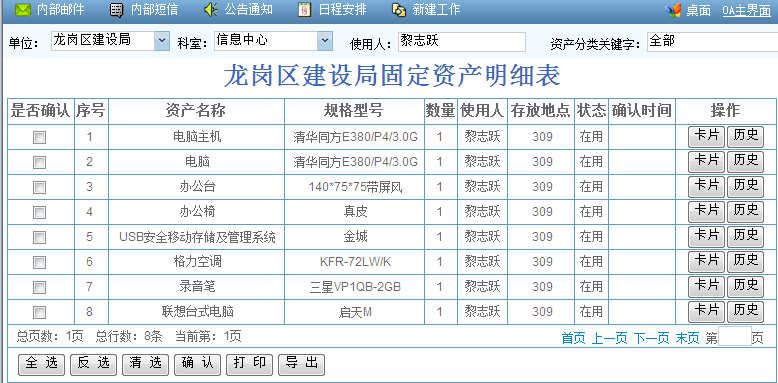Open 日程安排 menu item
Screen dimensions: 778x383
342,9
